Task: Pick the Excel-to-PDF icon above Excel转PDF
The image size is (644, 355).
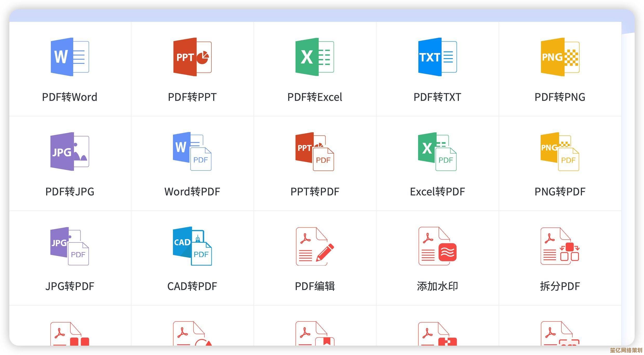Action: coord(438,152)
